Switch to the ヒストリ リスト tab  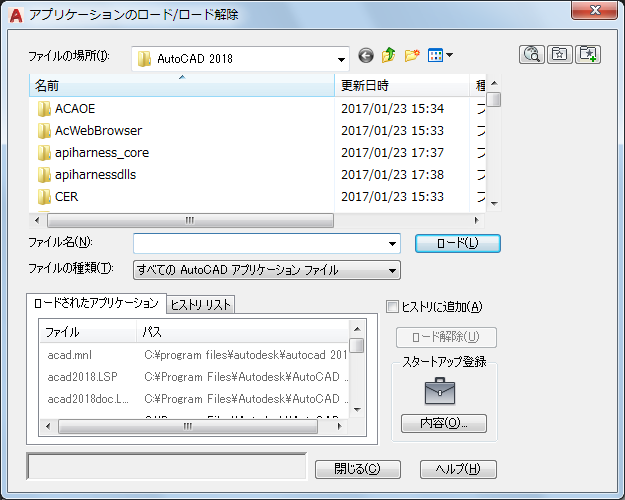coord(200,305)
